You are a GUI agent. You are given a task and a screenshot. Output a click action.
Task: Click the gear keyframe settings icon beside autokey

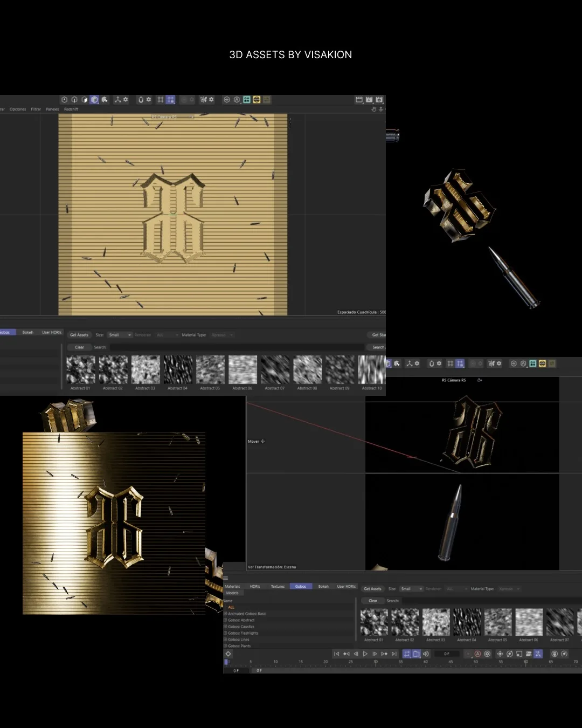(x=487, y=654)
